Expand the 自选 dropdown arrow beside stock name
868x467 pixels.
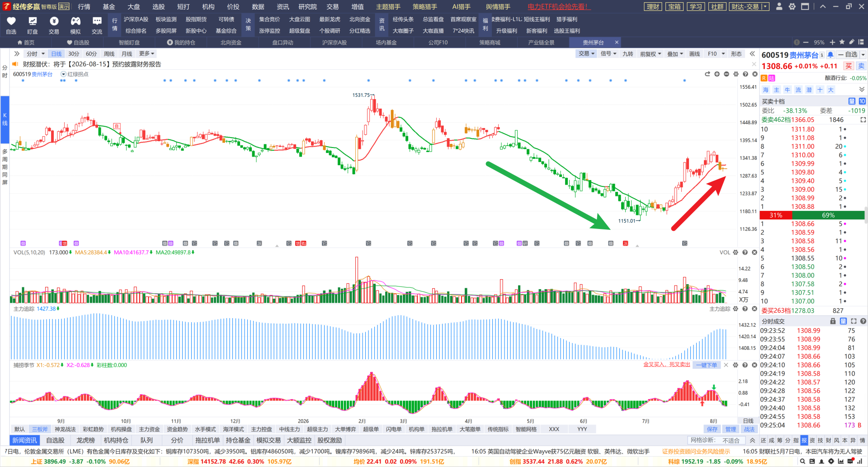click(x=863, y=55)
